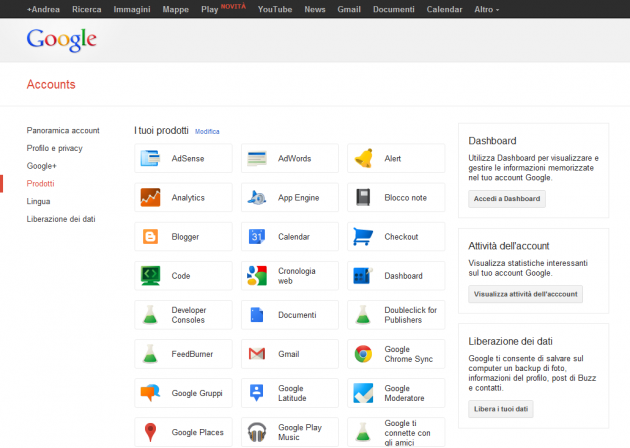630x448 pixels.
Task: Open Calendar from the top bar
Action: pyautogui.click(x=444, y=9)
